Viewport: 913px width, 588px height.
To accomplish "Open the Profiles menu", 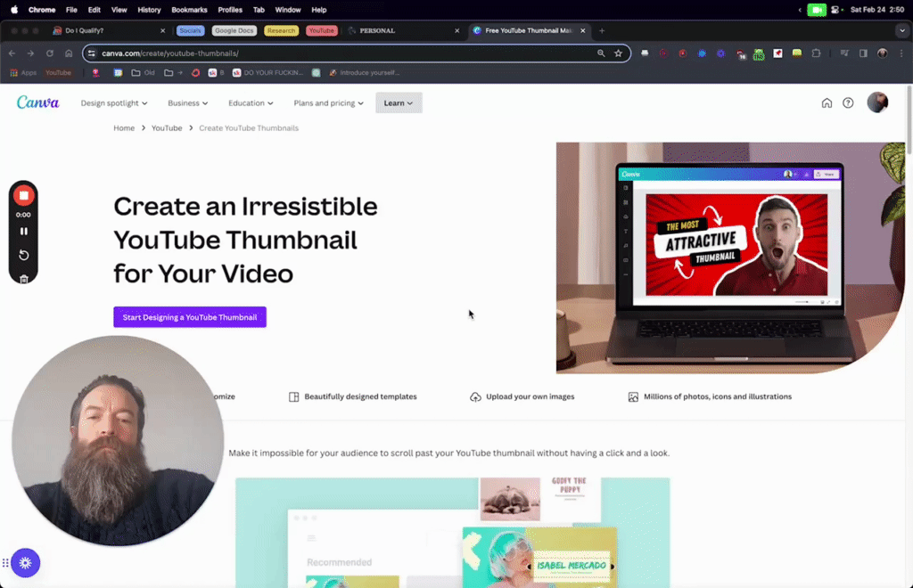I will point(230,9).
